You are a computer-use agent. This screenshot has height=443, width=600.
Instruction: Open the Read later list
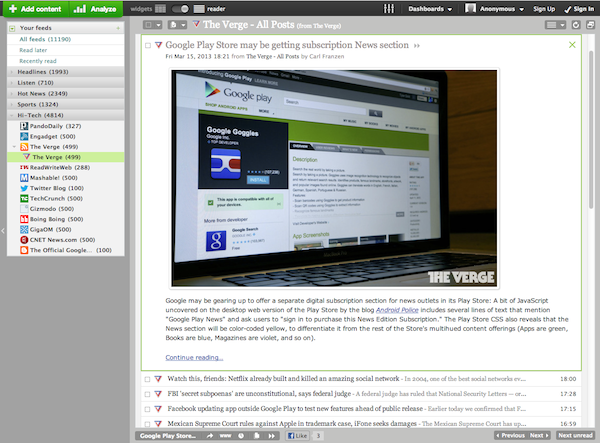(x=33, y=50)
